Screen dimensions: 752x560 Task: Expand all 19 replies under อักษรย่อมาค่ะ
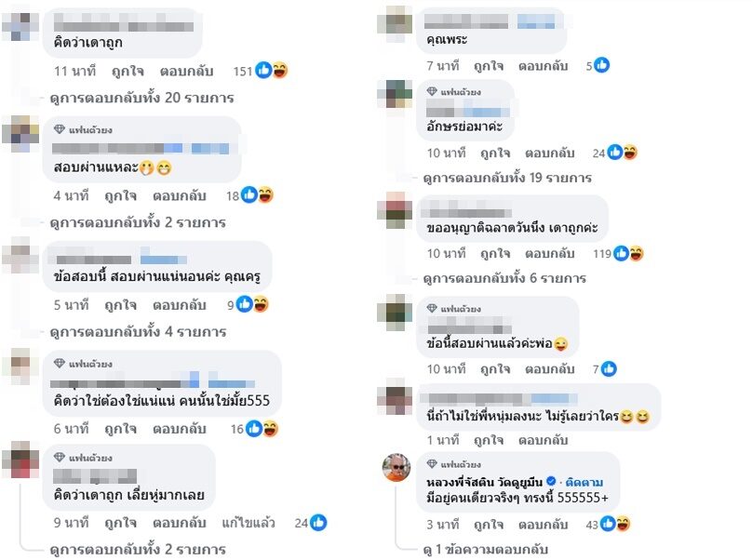(x=507, y=178)
